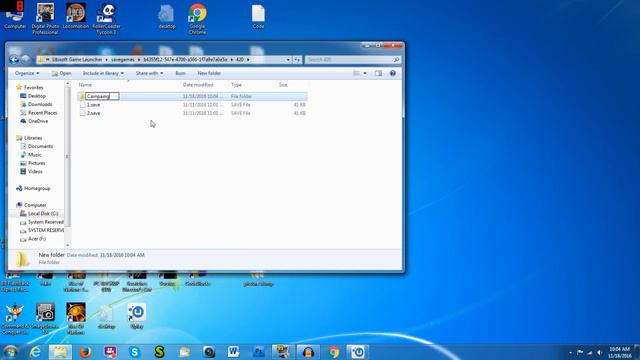
Task: Create a New folder from toolbar
Action: (209, 73)
